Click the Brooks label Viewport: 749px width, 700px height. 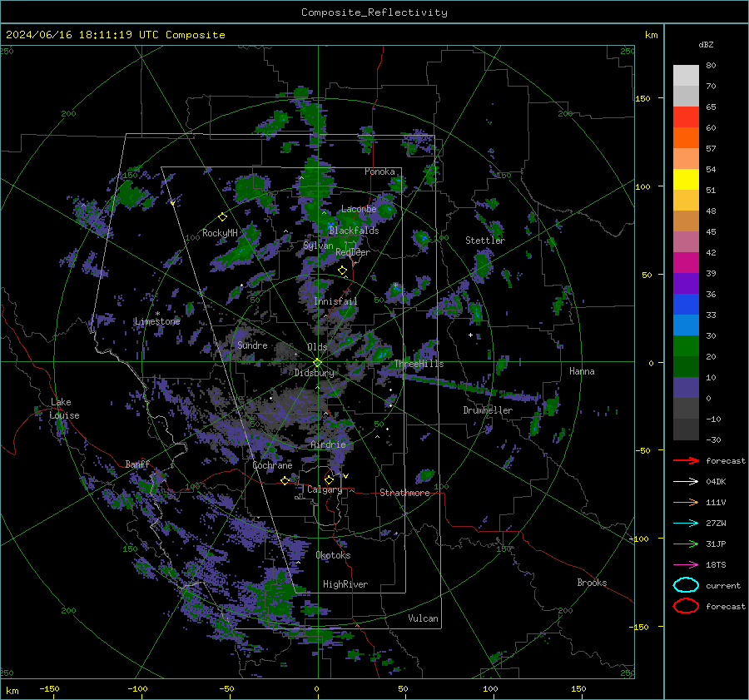click(x=592, y=583)
